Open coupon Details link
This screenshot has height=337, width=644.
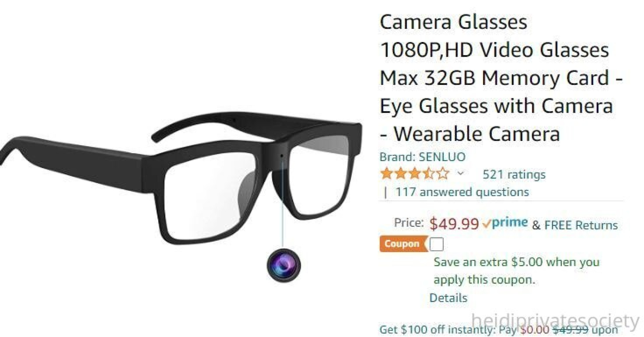coord(448,298)
